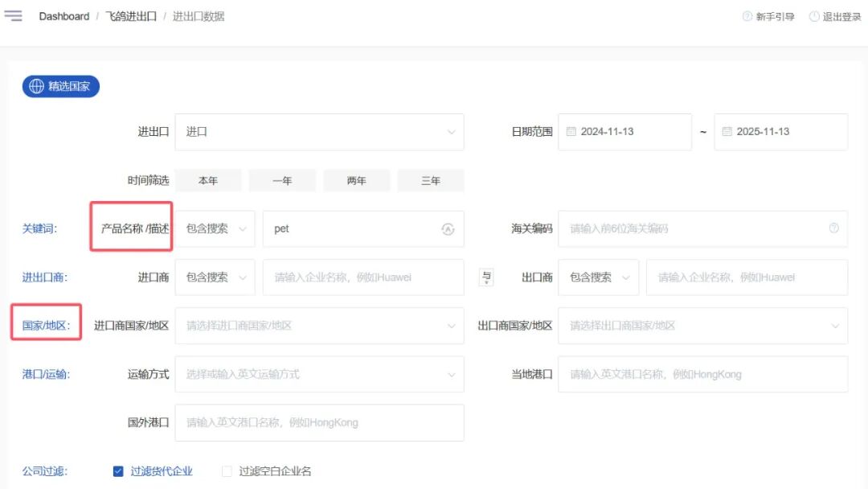
Task: Click the translate icon in keyword field
Action: click(x=448, y=229)
